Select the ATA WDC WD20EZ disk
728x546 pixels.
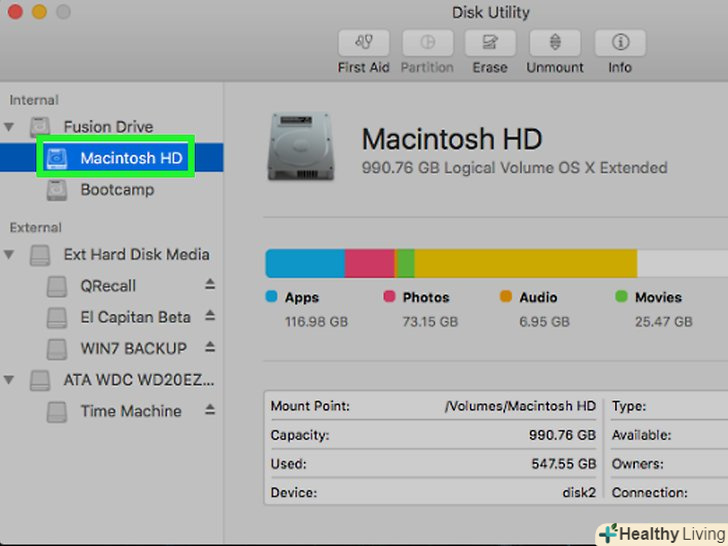tap(139, 380)
